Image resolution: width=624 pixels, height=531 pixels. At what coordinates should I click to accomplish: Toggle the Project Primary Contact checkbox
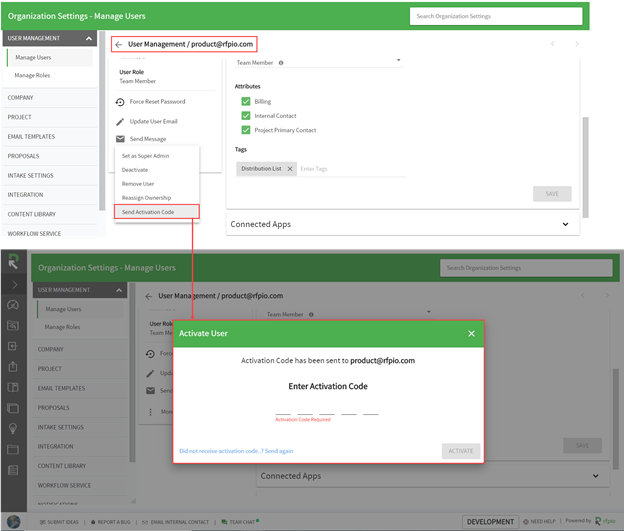point(246,130)
